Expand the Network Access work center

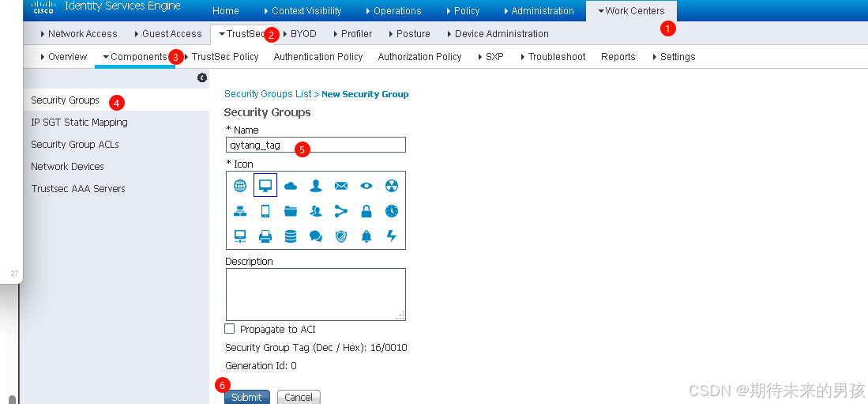pos(79,34)
